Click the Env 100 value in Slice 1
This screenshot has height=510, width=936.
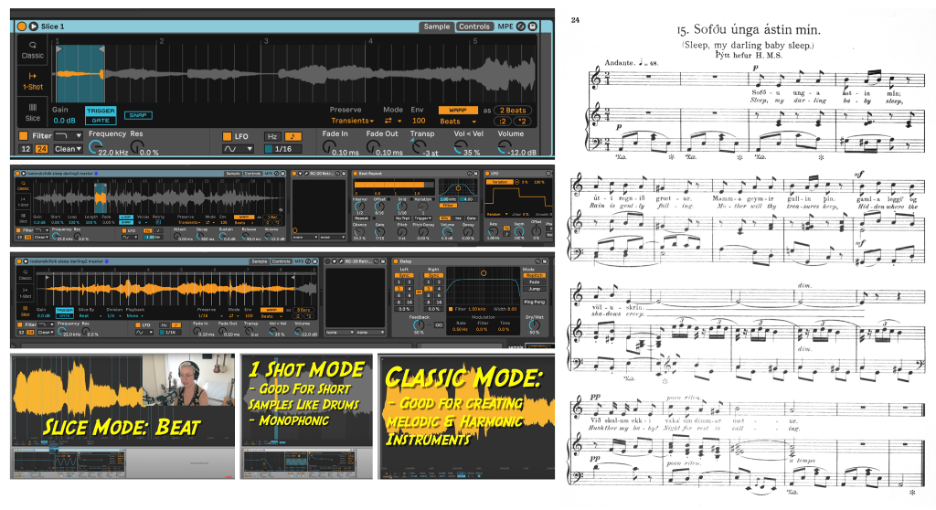[419, 121]
